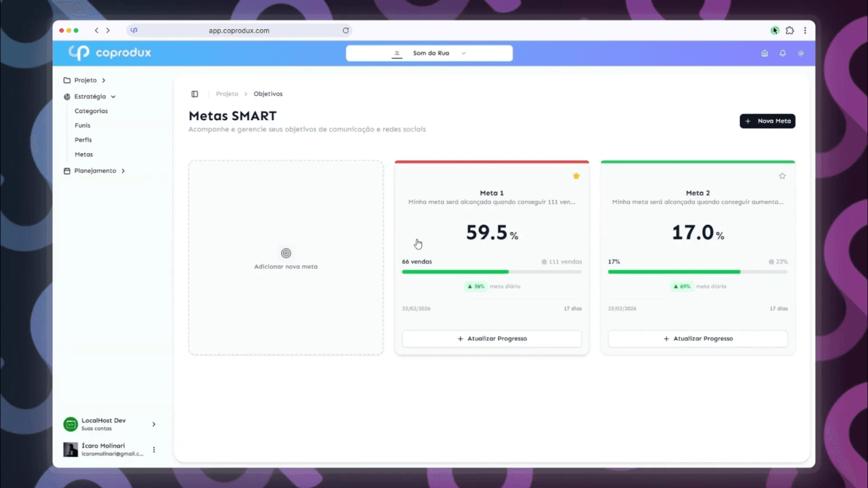This screenshot has width=868, height=488.
Task: Favorite Meta 2 with the empty star
Action: [x=782, y=176]
